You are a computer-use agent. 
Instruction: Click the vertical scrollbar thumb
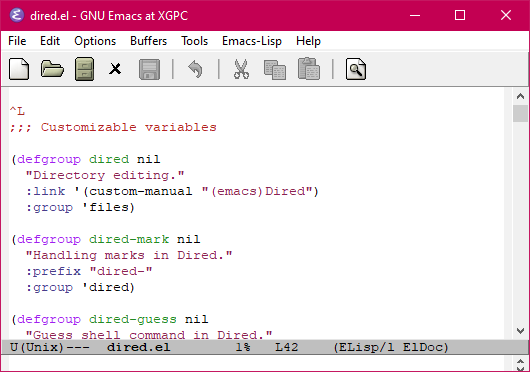[x=521, y=113]
